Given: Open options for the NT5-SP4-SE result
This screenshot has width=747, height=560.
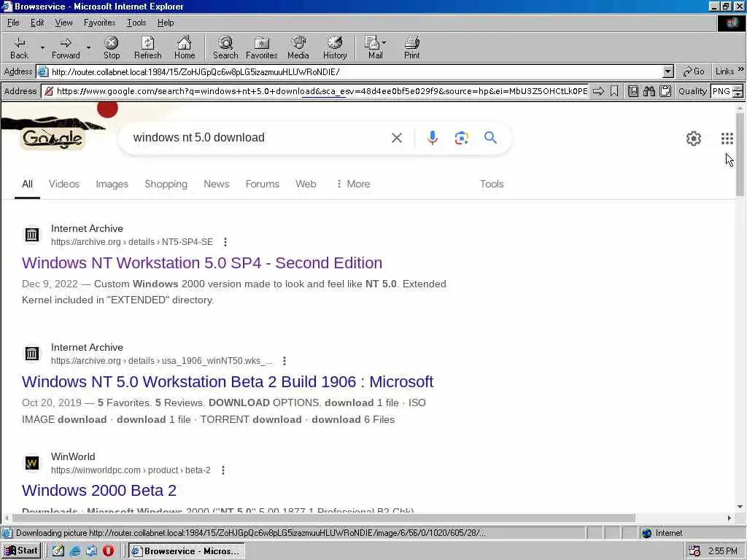Looking at the screenshot, I should click(x=225, y=242).
